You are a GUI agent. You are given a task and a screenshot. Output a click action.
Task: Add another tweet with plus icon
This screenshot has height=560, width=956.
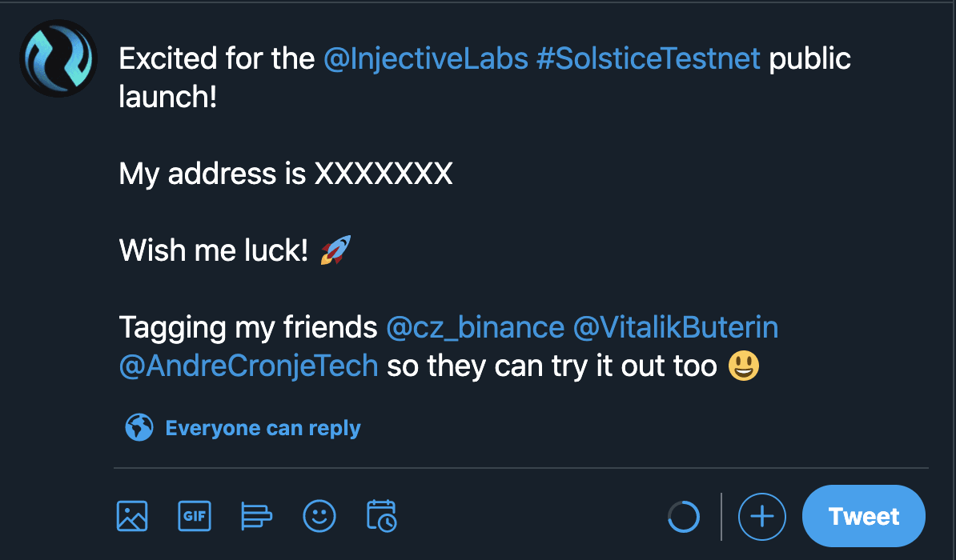[761, 517]
